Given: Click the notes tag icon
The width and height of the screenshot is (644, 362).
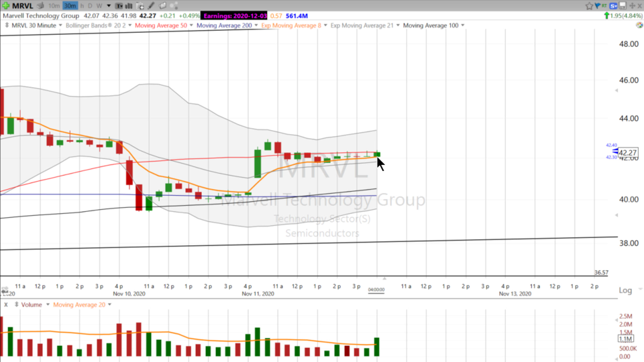Looking at the screenshot, I should coord(162,6).
